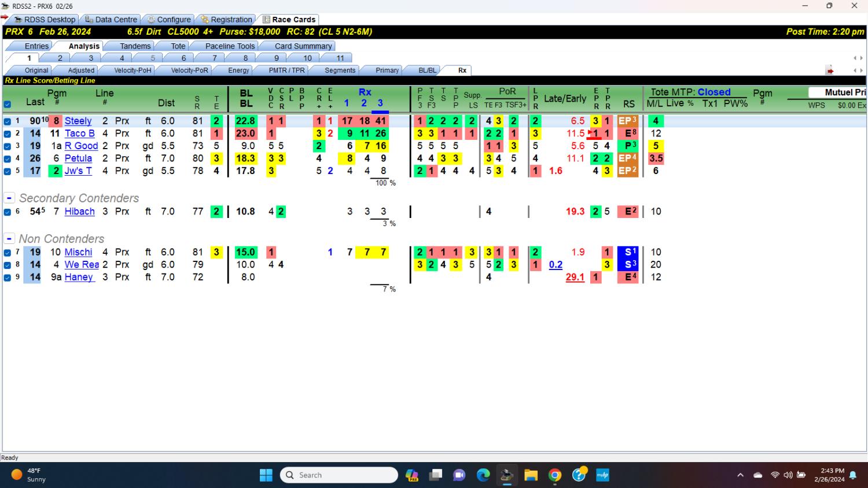Open the Tandems sub-tab
This screenshot has height=488, width=868.
click(135, 46)
